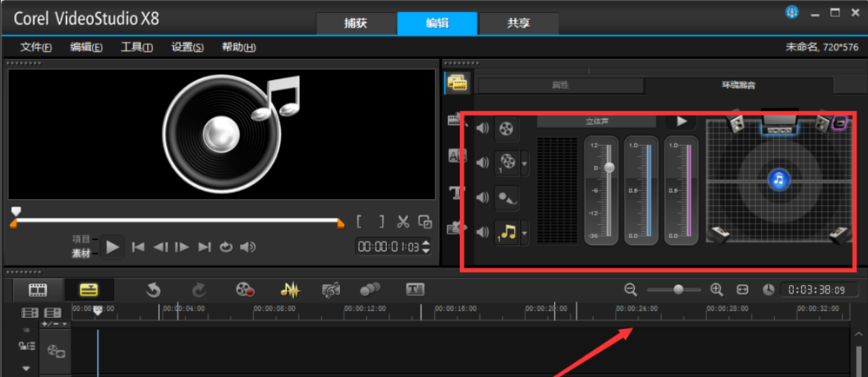Expand the overlay track dropdown arrow
Viewport: 868px width, 377px height.
[524, 163]
